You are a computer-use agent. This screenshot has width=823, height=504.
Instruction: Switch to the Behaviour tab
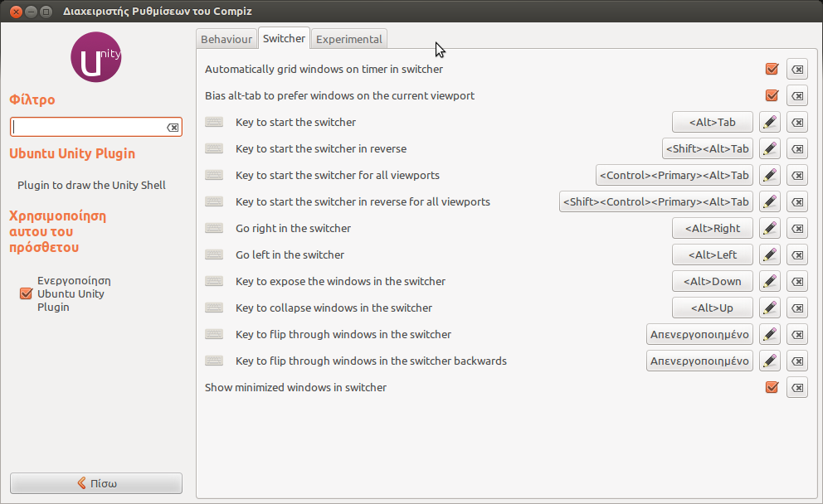tap(226, 39)
